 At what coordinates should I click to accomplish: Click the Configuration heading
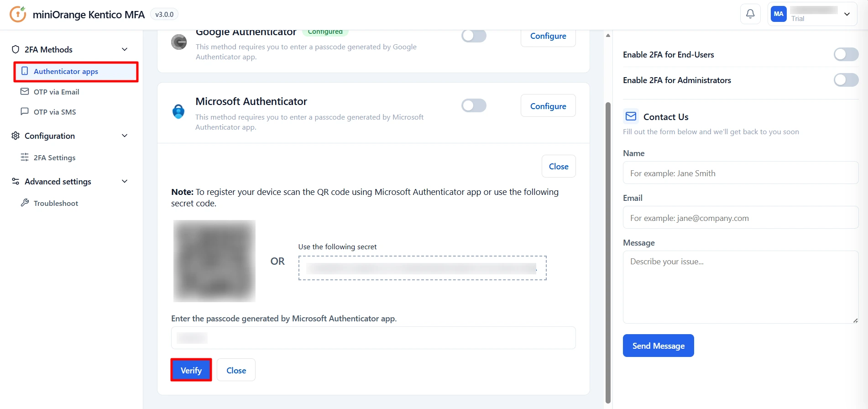50,136
